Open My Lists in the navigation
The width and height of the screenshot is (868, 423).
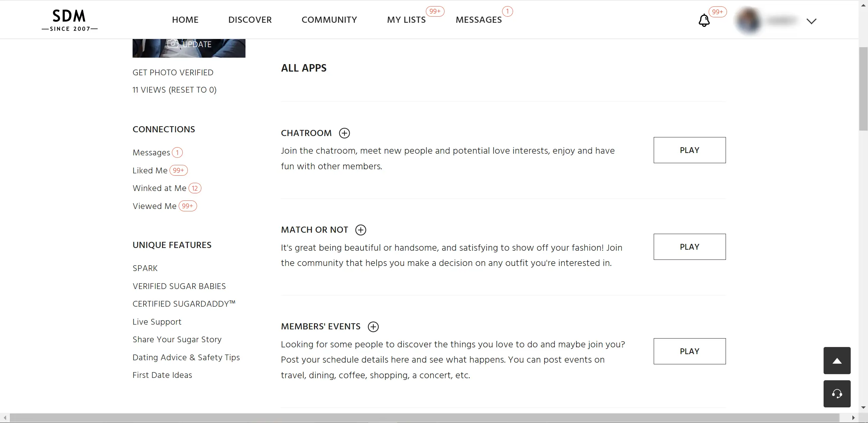pos(406,20)
